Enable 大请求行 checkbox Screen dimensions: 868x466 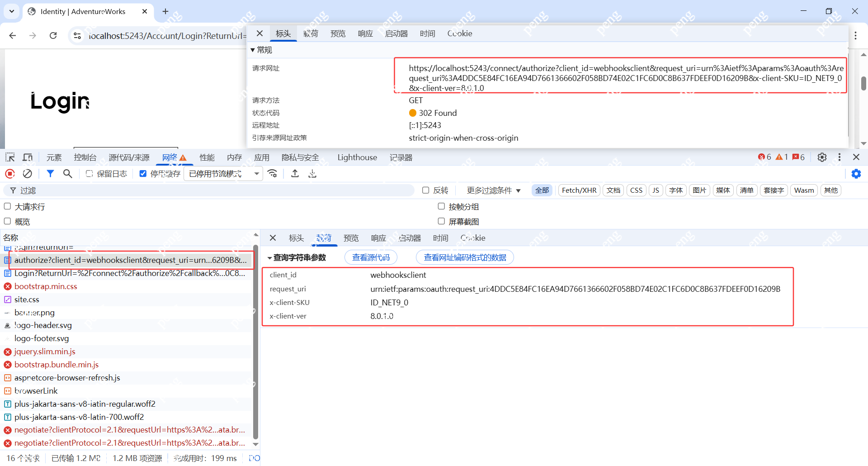[x=7, y=207]
